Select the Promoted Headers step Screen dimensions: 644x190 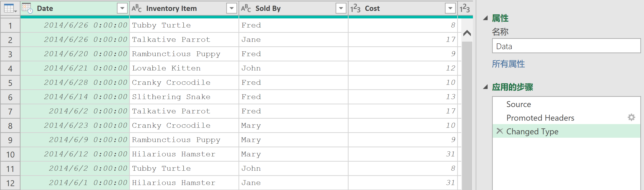tap(540, 118)
